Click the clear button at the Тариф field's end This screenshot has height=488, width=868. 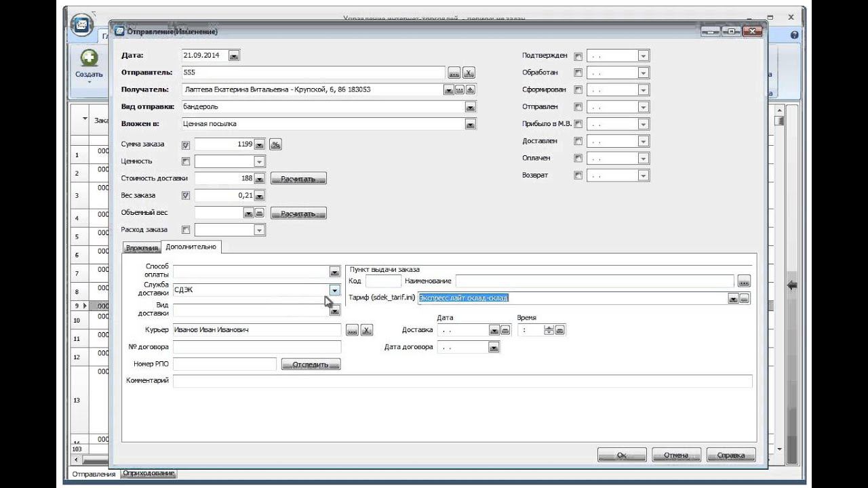pyautogui.click(x=745, y=298)
